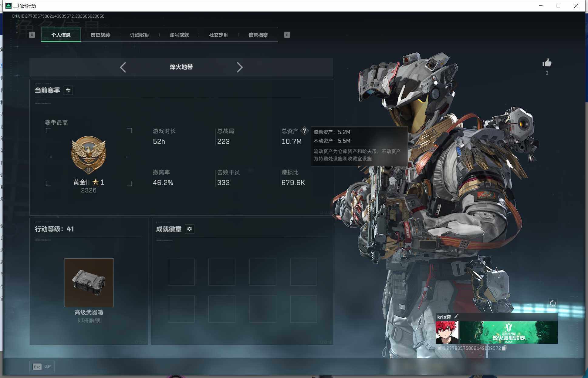This screenshot has width=588, height=378.
Task: Click the total assets question mark icon
Action: [304, 131]
